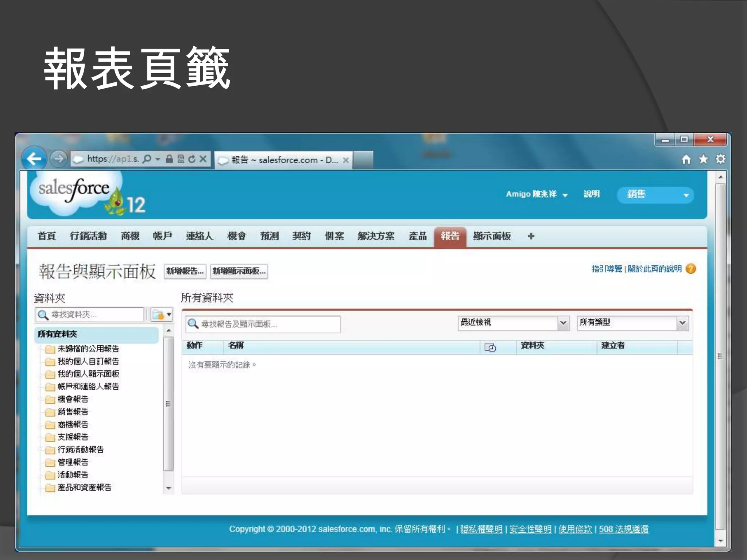Click the 說明 help link in header
This screenshot has width=747, height=560.
pyautogui.click(x=591, y=194)
